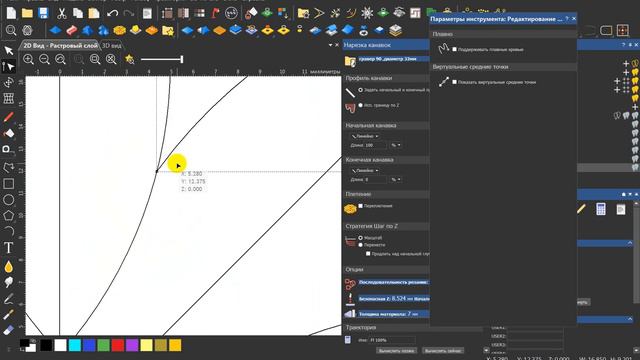Viewport: 640px width, 360px height.
Task: Open the tool database folder icon
Action: (x=350, y=61)
